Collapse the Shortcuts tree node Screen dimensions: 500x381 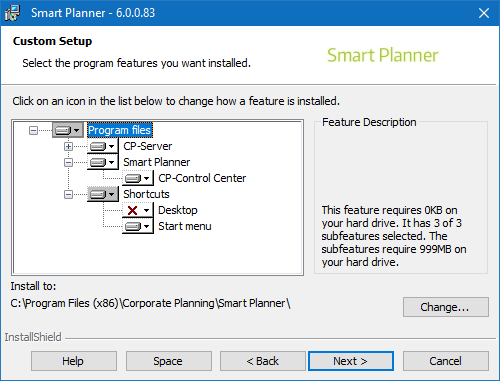tap(68, 194)
